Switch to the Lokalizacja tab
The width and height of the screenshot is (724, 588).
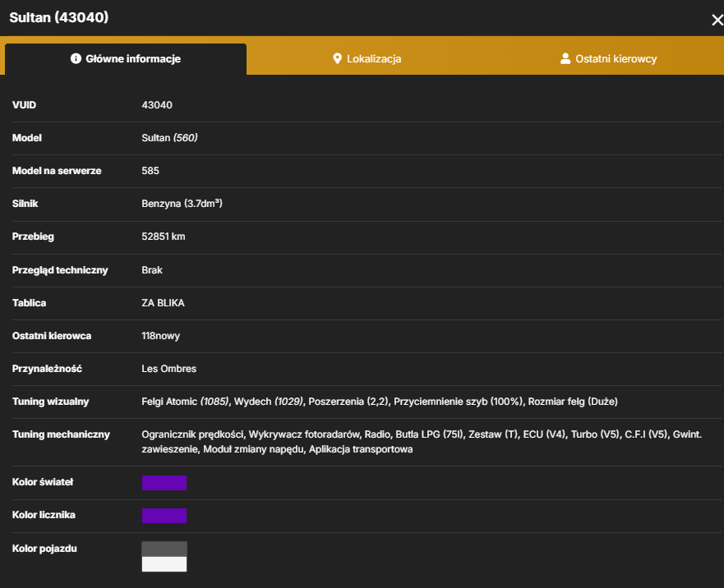coord(367,58)
